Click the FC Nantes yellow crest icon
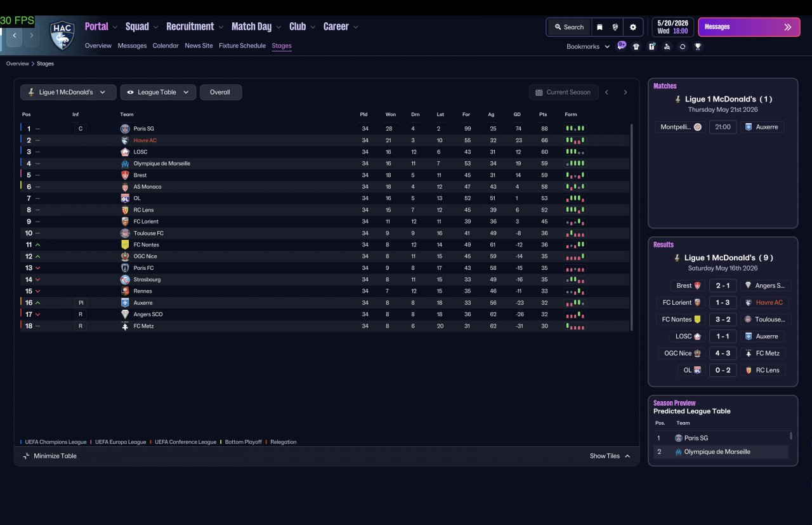Viewport: 812px width, 525px height. [125, 245]
